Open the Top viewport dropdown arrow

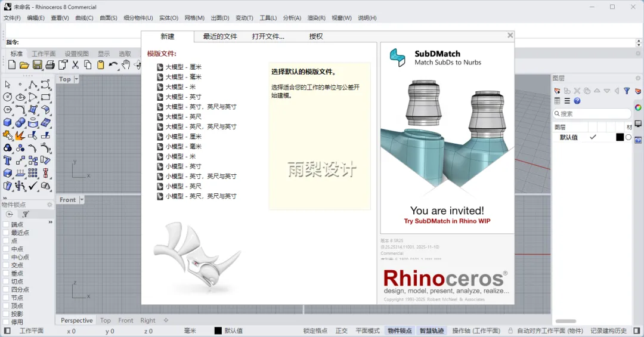(76, 79)
